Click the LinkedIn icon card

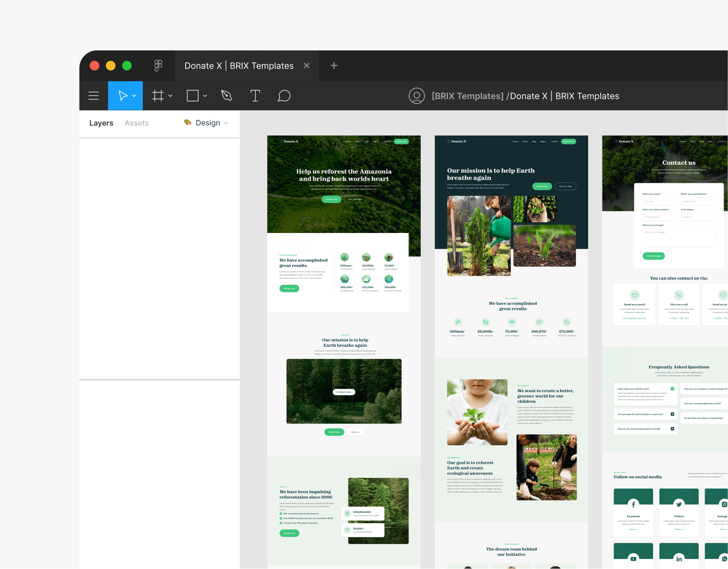coord(679,556)
